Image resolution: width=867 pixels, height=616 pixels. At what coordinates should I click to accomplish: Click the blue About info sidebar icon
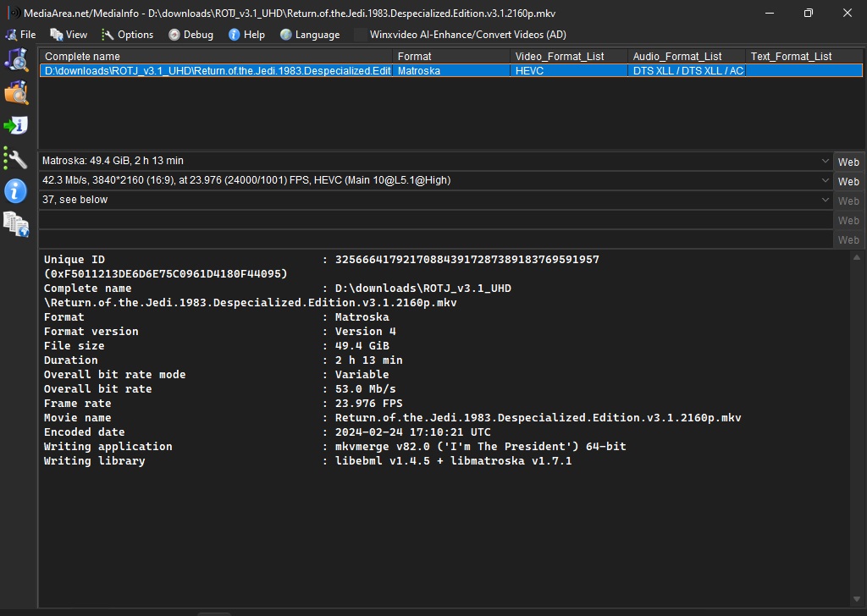pyautogui.click(x=16, y=191)
